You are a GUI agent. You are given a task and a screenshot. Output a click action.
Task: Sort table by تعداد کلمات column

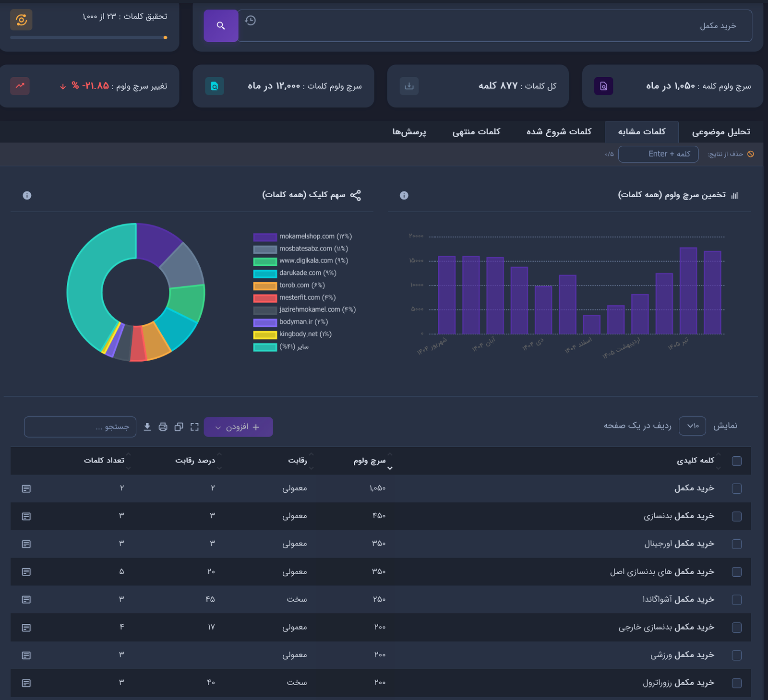click(x=104, y=461)
